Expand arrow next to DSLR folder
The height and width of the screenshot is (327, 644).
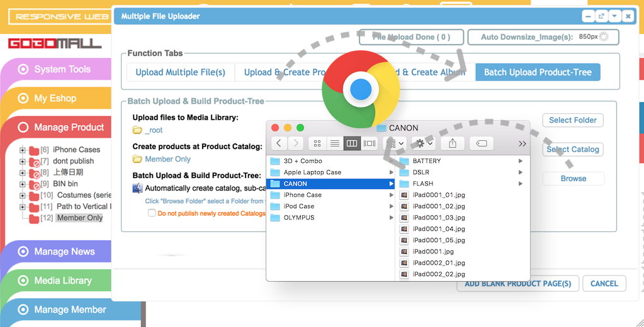coord(521,172)
